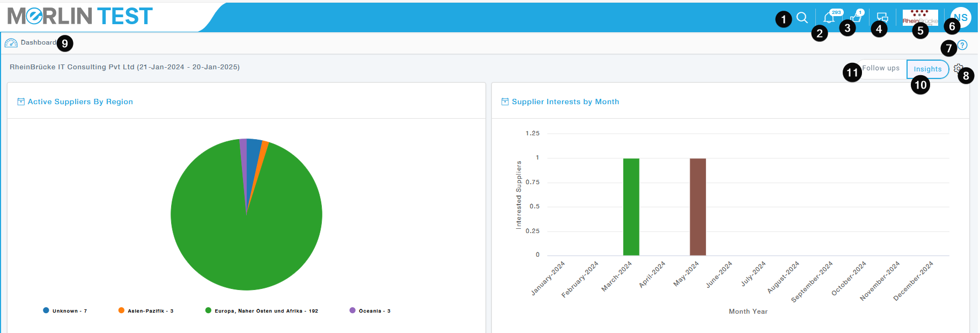Click green Europa legend color dot

pos(208,310)
